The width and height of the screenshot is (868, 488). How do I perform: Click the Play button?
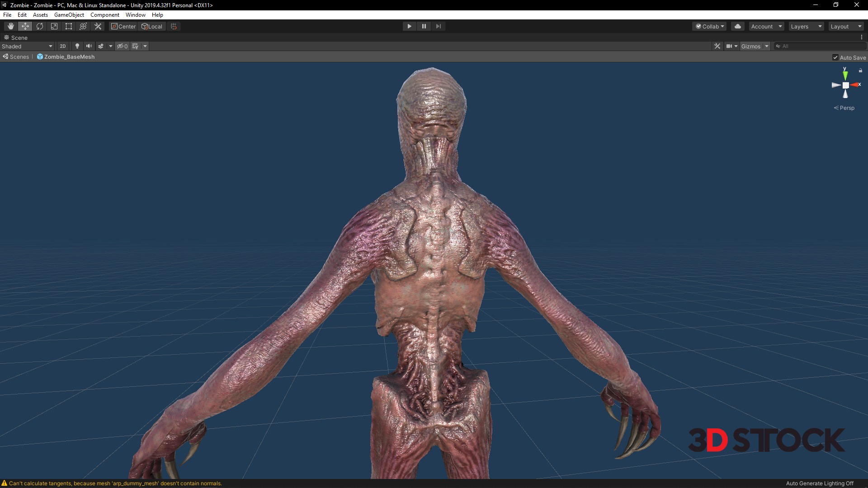tap(409, 26)
